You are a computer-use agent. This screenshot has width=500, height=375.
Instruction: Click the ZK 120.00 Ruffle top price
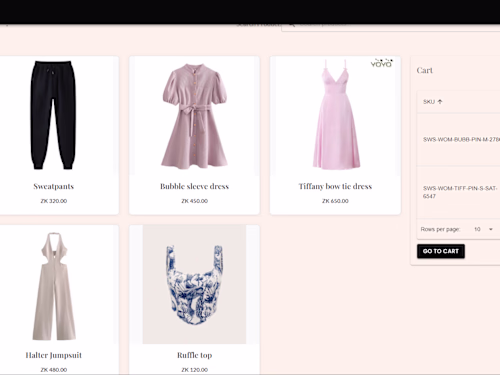[x=194, y=370]
